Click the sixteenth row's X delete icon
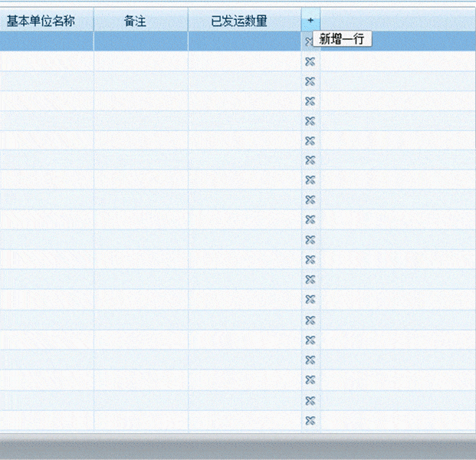The image size is (476, 460). point(310,340)
